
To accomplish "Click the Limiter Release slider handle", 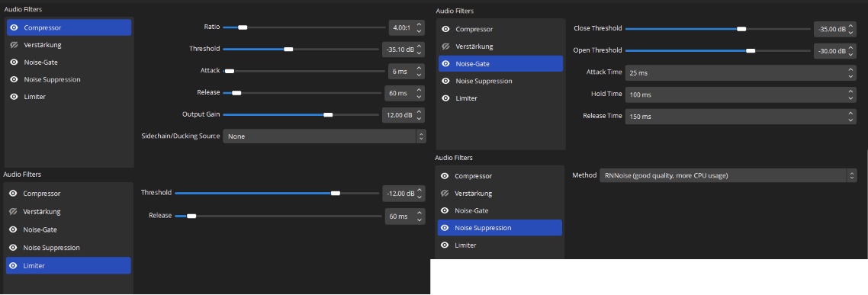I will coord(191,216).
